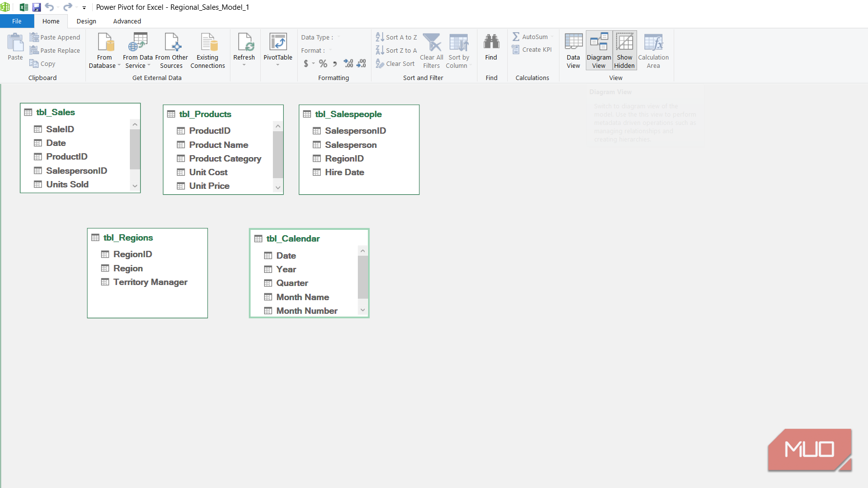
Task: Click Clear Sort
Action: (x=395, y=63)
